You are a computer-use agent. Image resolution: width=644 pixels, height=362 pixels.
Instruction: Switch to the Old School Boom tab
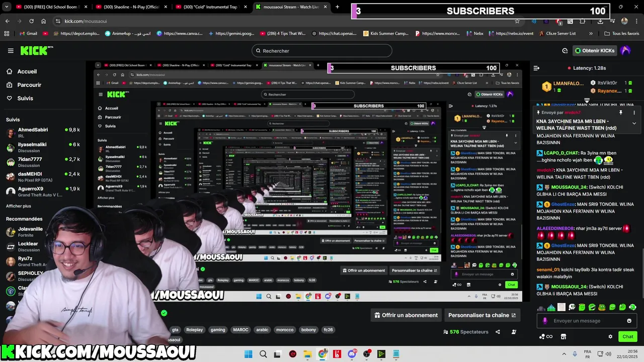point(51,7)
